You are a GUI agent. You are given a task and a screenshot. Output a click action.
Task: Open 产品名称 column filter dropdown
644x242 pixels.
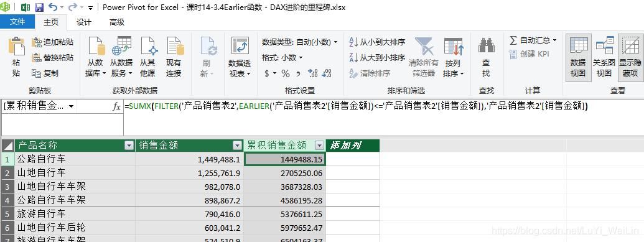click(x=129, y=145)
